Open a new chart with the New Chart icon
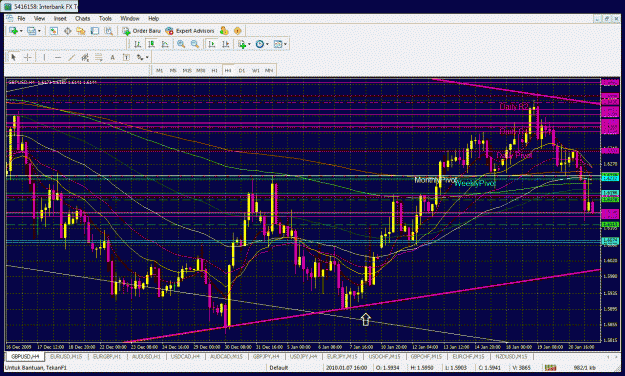Viewport: 625px width, 376px height. 13,31
